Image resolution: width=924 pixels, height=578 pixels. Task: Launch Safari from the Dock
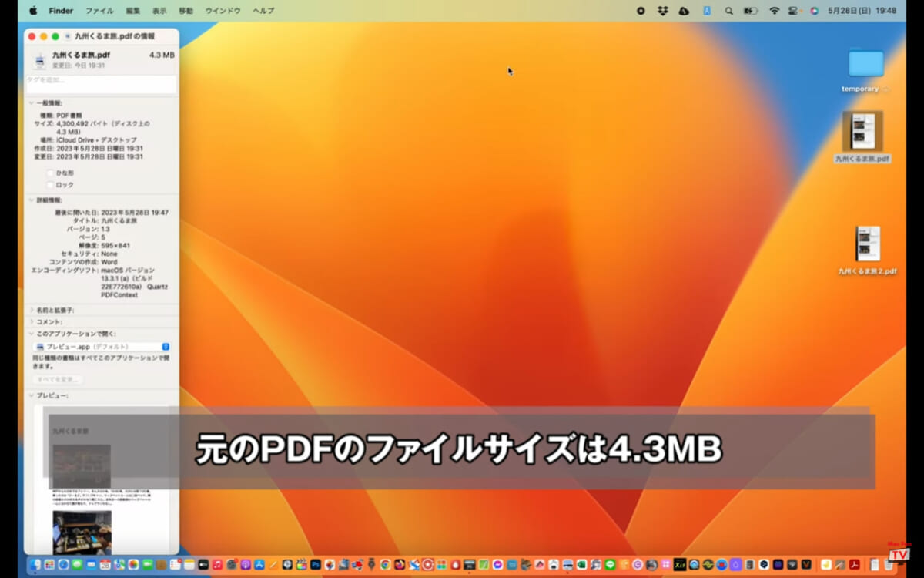tap(63, 565)
